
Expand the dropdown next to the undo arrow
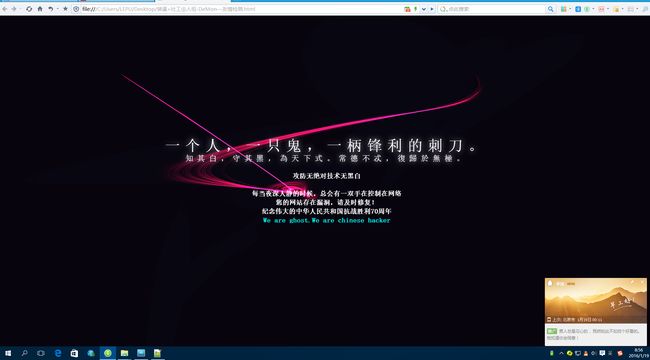tap(57, 9)
